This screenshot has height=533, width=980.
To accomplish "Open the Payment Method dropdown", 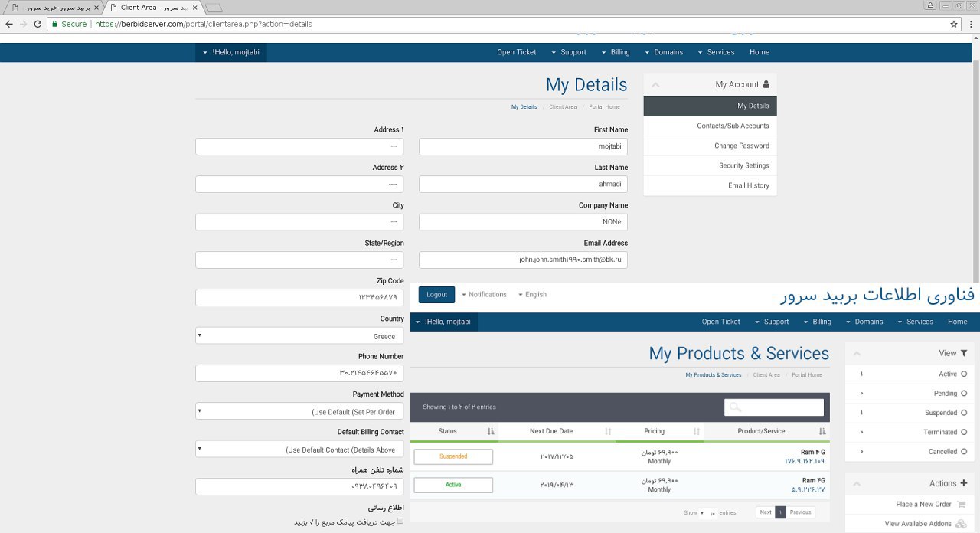I will pos(299,411).
